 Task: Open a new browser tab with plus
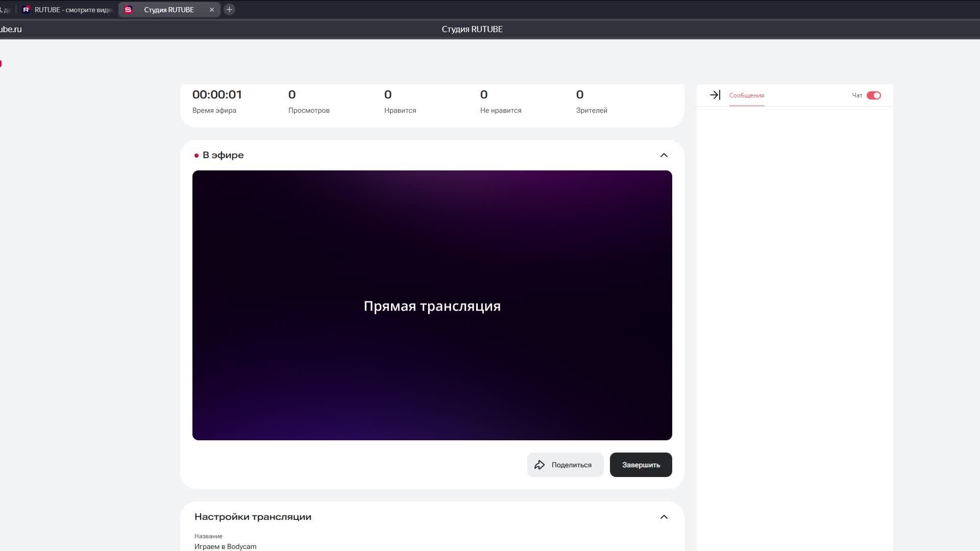click(x=229, y=10)
